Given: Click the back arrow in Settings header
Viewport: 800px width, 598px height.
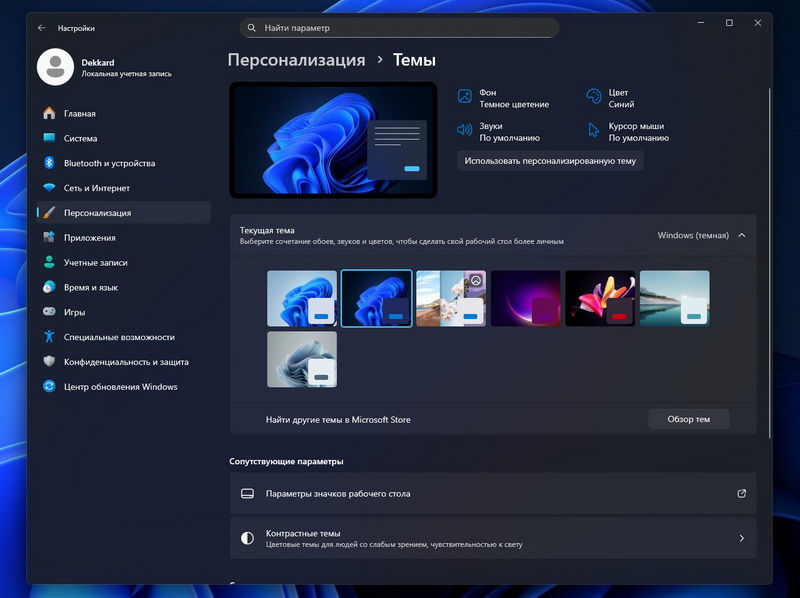Looking at the screenshot, I should point(41,28).
